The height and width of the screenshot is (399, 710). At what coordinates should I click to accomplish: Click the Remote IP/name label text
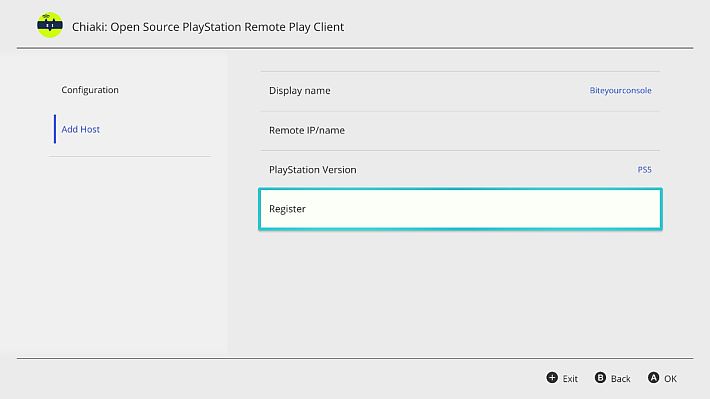point(307,130)
